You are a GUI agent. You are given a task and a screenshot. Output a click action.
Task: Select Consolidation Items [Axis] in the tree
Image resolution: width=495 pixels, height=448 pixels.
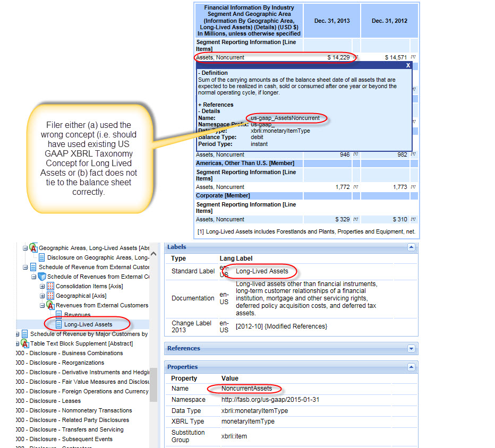[89, 286]
